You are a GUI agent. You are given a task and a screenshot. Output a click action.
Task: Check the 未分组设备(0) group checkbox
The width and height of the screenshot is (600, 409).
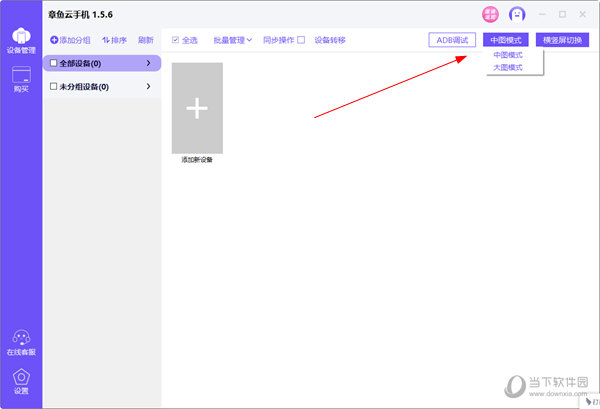54,86
